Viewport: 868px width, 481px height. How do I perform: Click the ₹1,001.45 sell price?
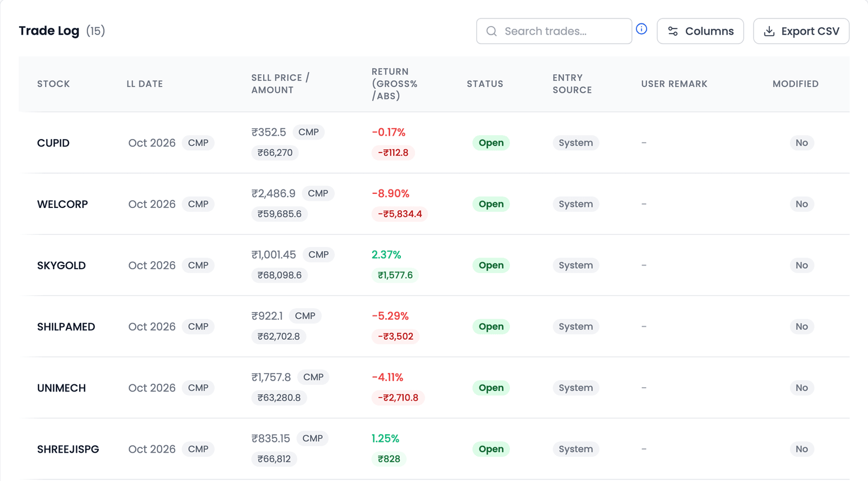point(273,255)
